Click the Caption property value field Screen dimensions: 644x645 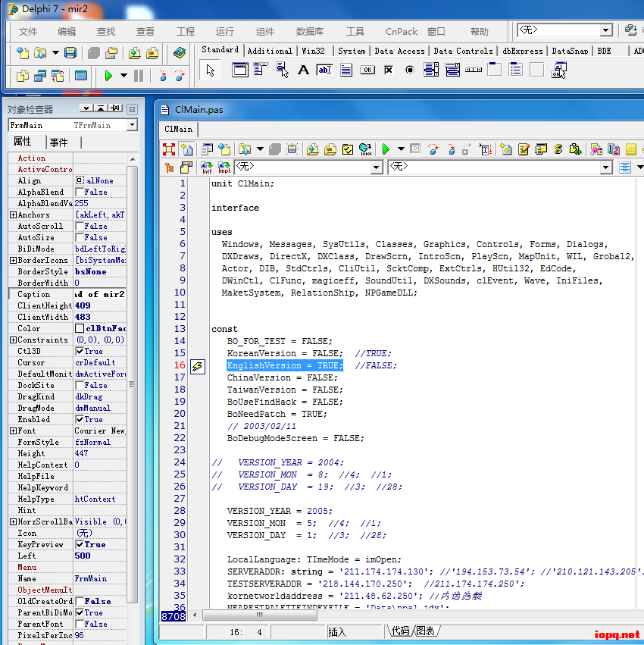point(100,294)
